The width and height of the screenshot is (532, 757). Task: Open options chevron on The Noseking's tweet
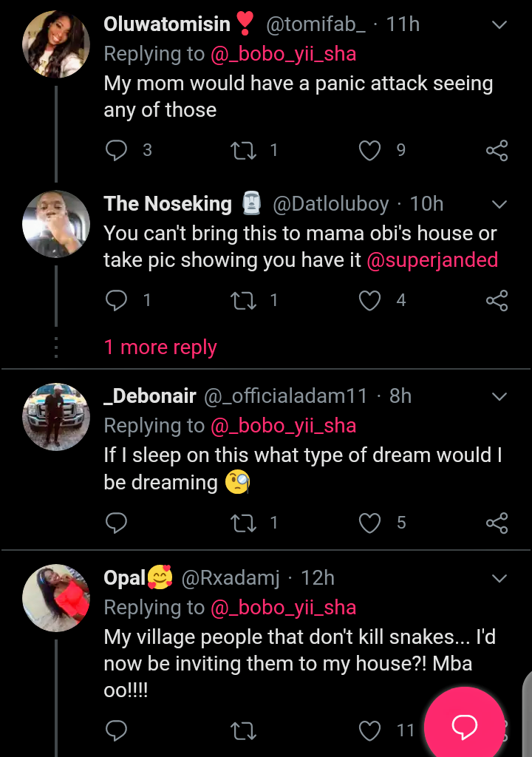coord(499,204)
